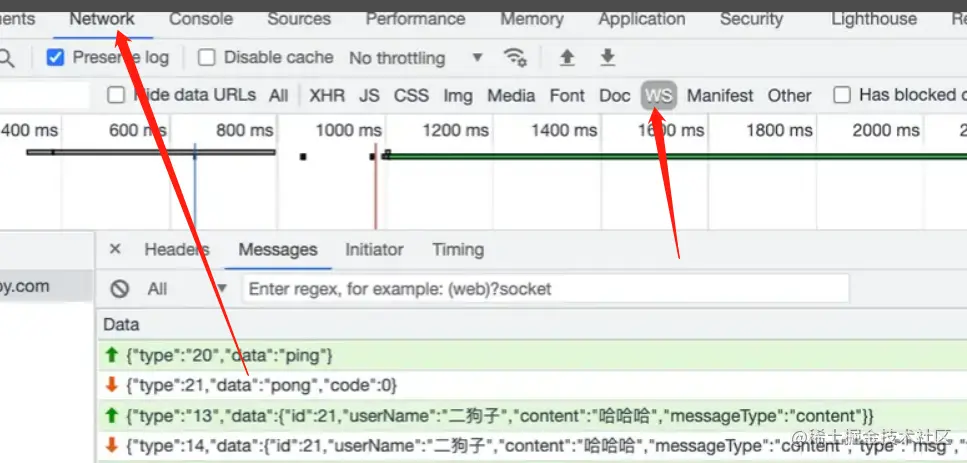Enable the Disable cache checkbox
This screenshot has width=967, height=463.
pyautogui.click(x=207, y=58)
